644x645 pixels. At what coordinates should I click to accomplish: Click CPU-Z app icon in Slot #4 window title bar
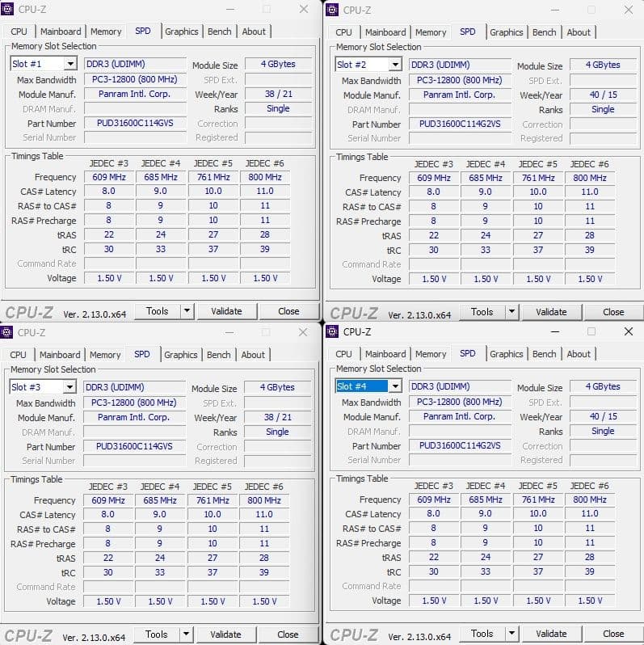(332, 331)
